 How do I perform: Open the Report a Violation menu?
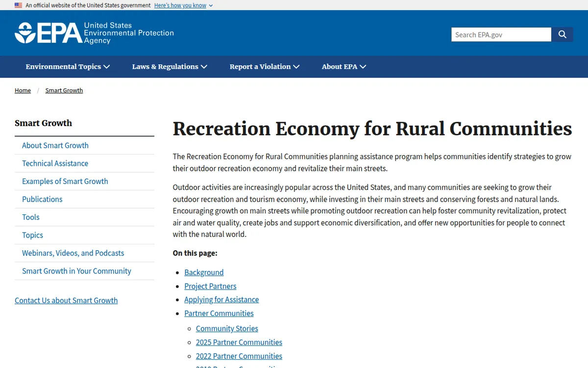point(265,67)
